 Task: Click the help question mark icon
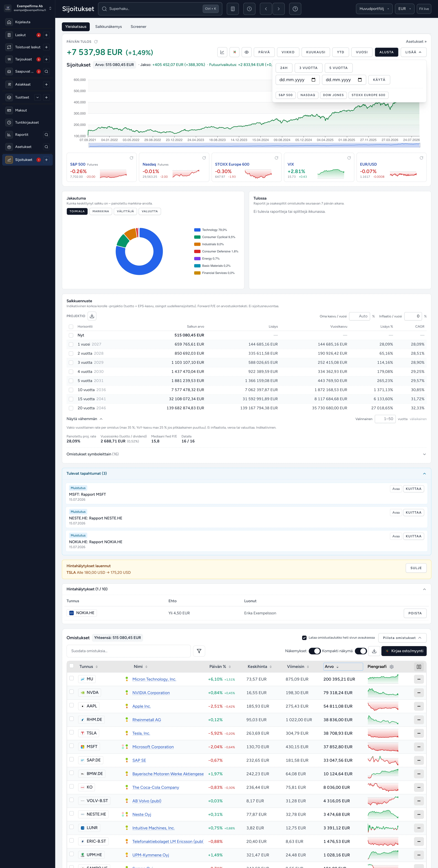(x=295, y=9)
